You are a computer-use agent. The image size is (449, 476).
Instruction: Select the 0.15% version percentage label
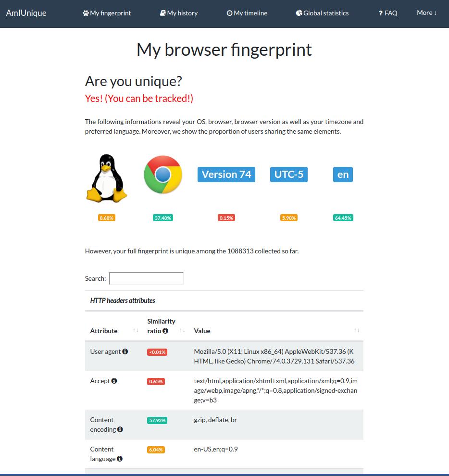click(226, 218)
